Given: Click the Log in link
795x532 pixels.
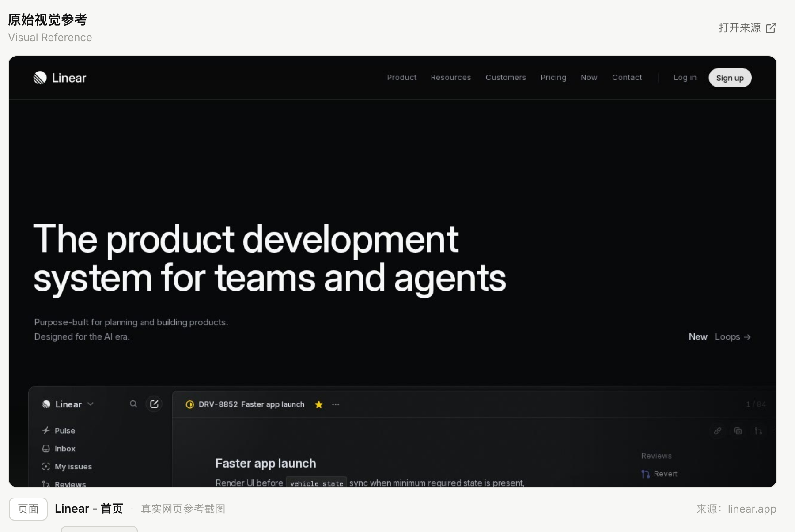Looking at the screenshot, I should click(x=685, y=78).
